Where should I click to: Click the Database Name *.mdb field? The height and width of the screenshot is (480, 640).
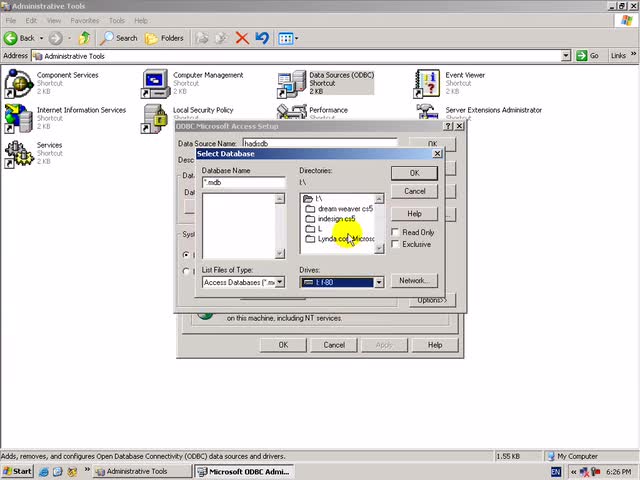[244, 182]
